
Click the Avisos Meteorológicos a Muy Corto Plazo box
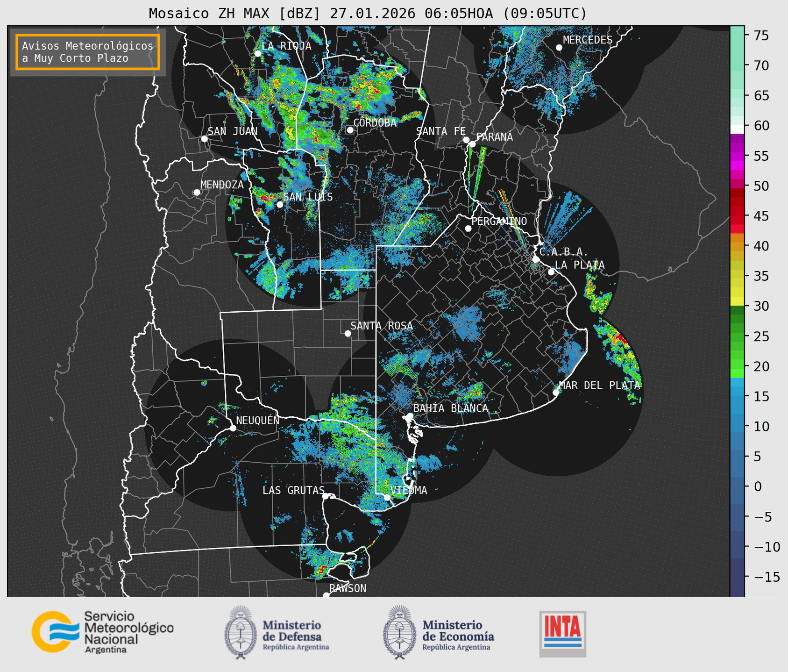[88, 52]
